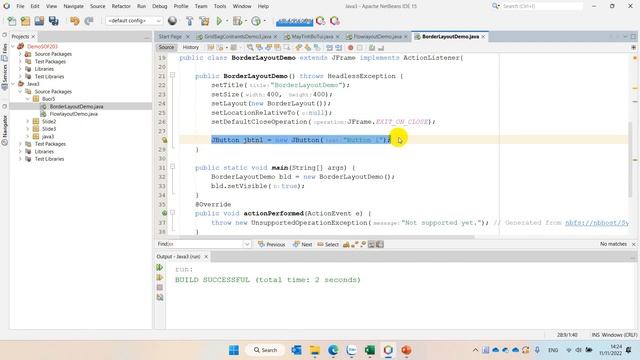Collapse the Java3 project node
The image size is (640, 360).
(13, 84)
